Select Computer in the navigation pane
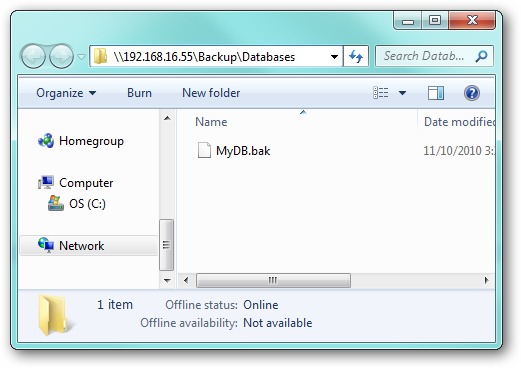The width and height of the screenshot is (521, 368). pos(86,183)
